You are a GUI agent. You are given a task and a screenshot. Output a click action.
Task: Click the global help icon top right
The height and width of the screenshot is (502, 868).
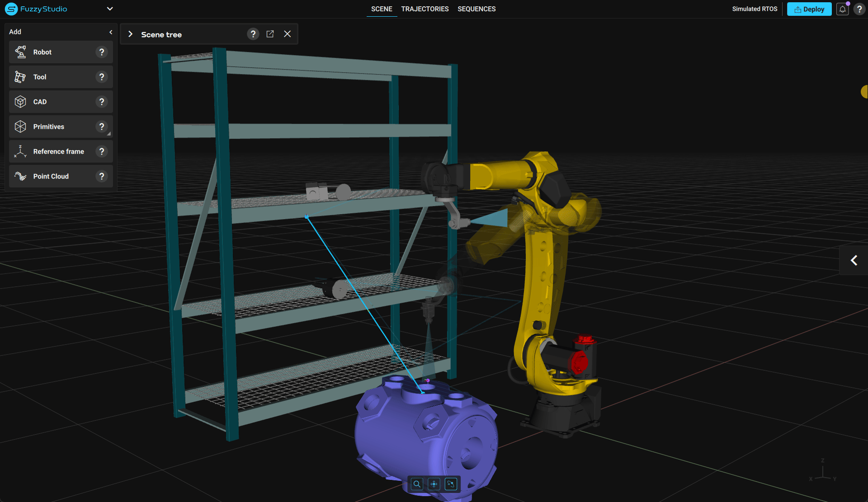point(859,9)
